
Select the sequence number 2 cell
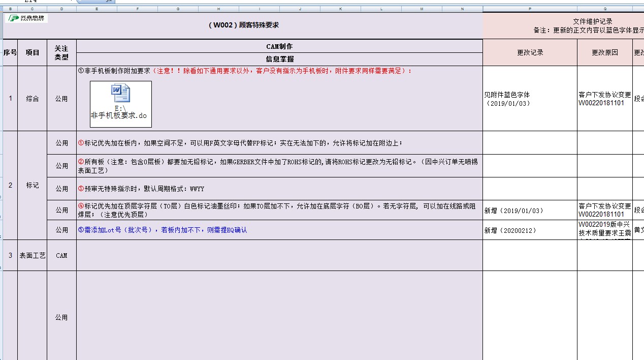pyautogui.click(x=10, y=185)
